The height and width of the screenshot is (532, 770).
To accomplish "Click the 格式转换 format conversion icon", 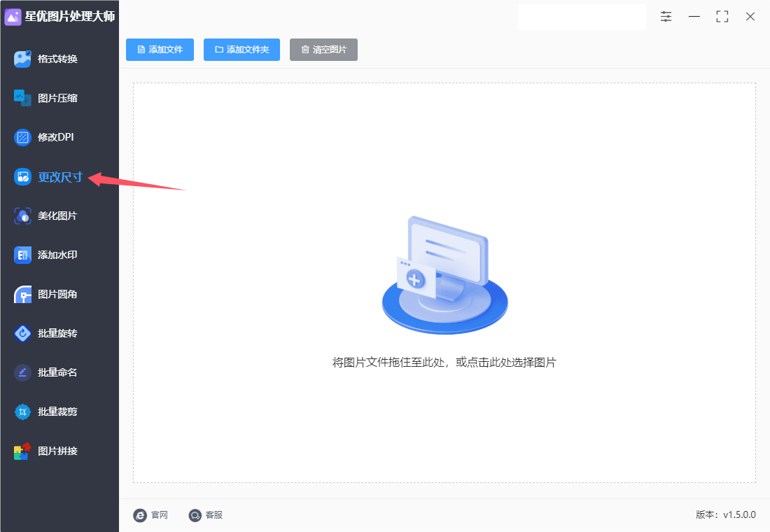I will point(23,59).
